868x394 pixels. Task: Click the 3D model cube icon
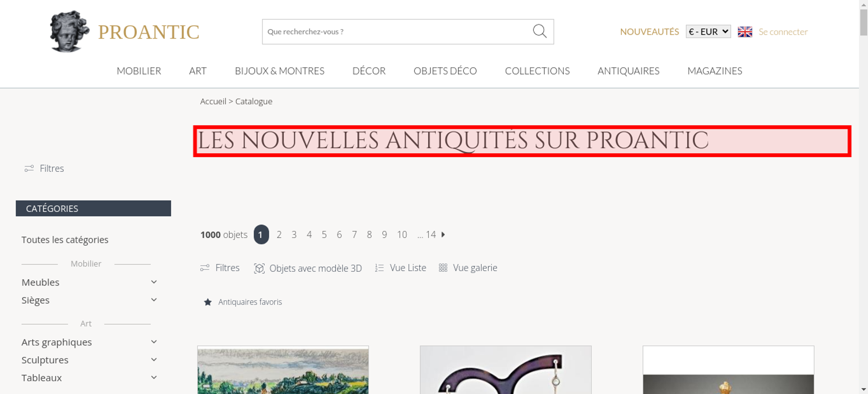point(259,268)
